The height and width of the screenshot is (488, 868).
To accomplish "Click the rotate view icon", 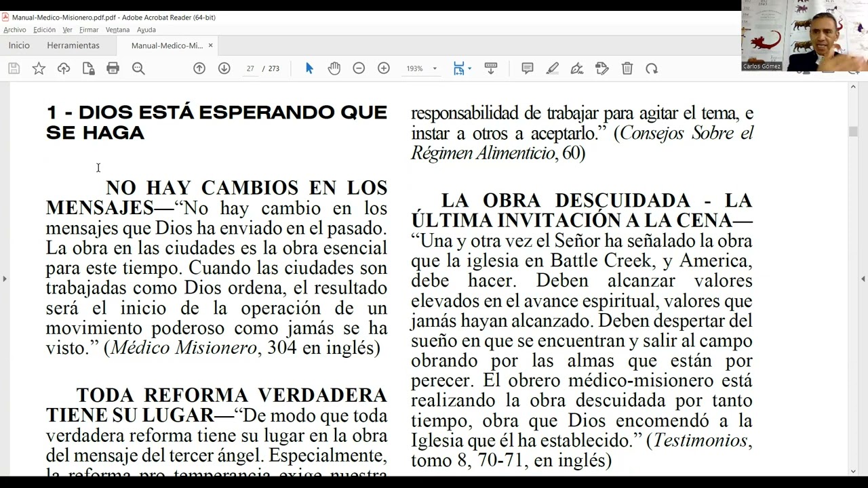I will coord(652,68).
